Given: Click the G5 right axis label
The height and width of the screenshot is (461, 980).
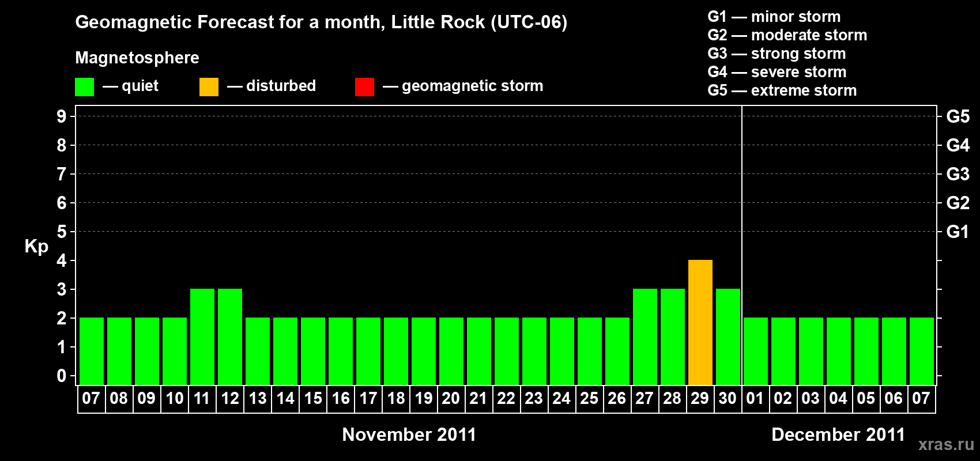Looking at the screenshot, I should [958, 116].
